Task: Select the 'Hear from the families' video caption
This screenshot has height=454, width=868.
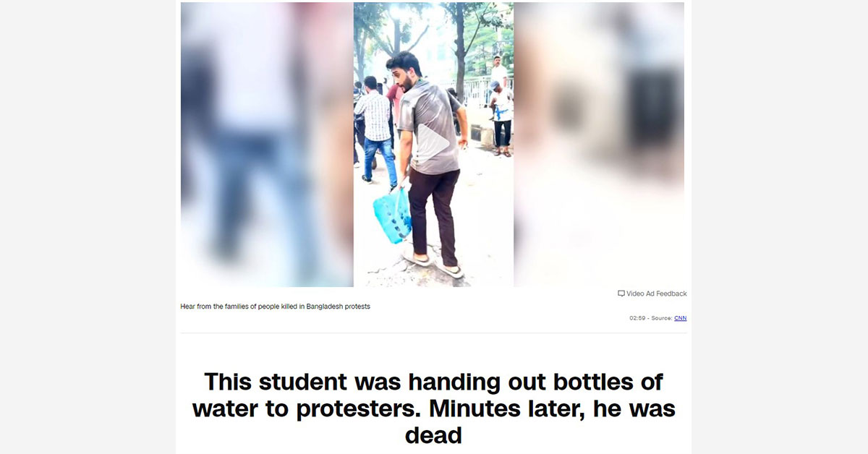Action: [x=275, y=307]
